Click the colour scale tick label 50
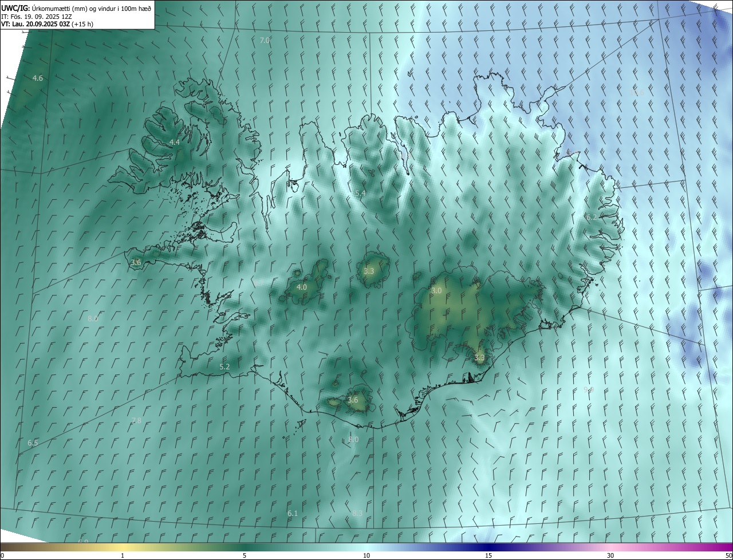The image size is (733, 560). click(x=728, y=555)
